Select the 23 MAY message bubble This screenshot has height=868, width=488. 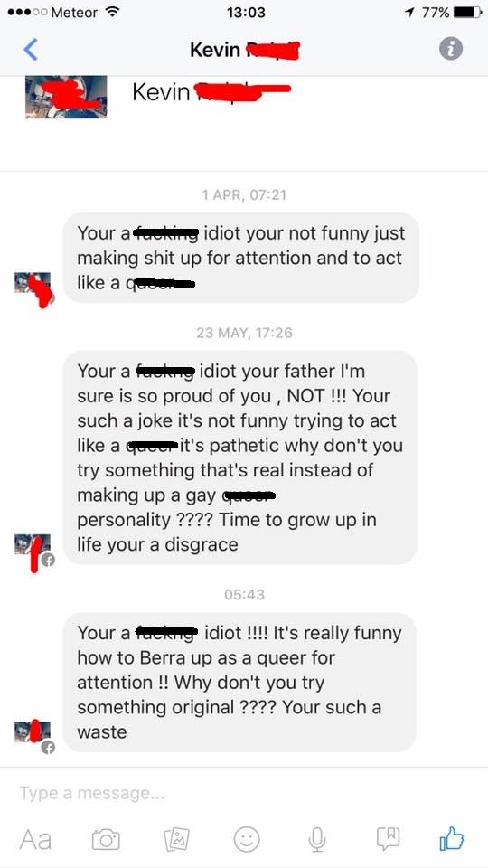coord(240,458)
